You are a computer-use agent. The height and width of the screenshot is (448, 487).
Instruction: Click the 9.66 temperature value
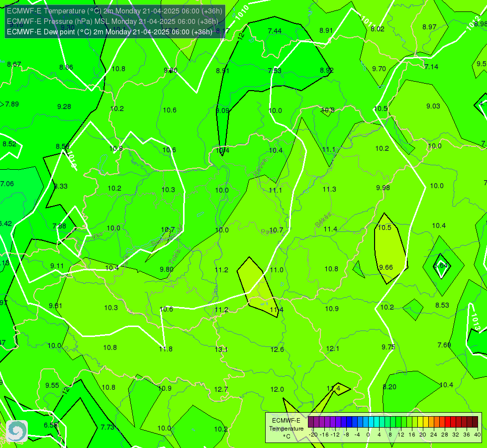pyautogui.click(x=386, y=267)
